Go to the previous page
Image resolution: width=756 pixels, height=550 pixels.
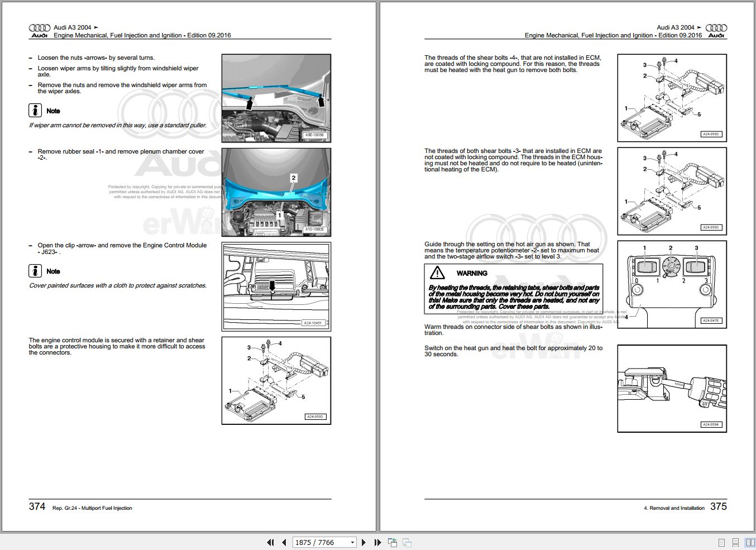click(x=284, y=542)
